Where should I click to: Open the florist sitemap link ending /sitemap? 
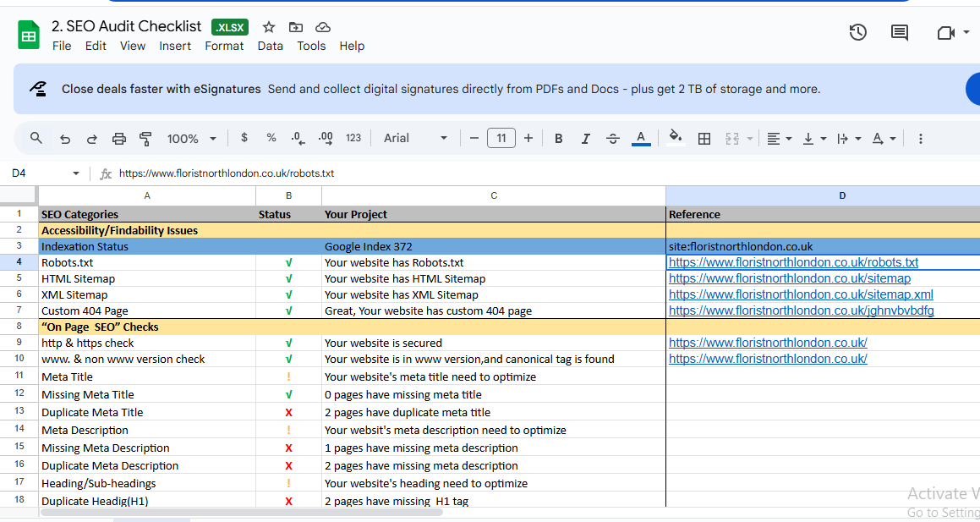pyautogui.click(x=790, y=279)
